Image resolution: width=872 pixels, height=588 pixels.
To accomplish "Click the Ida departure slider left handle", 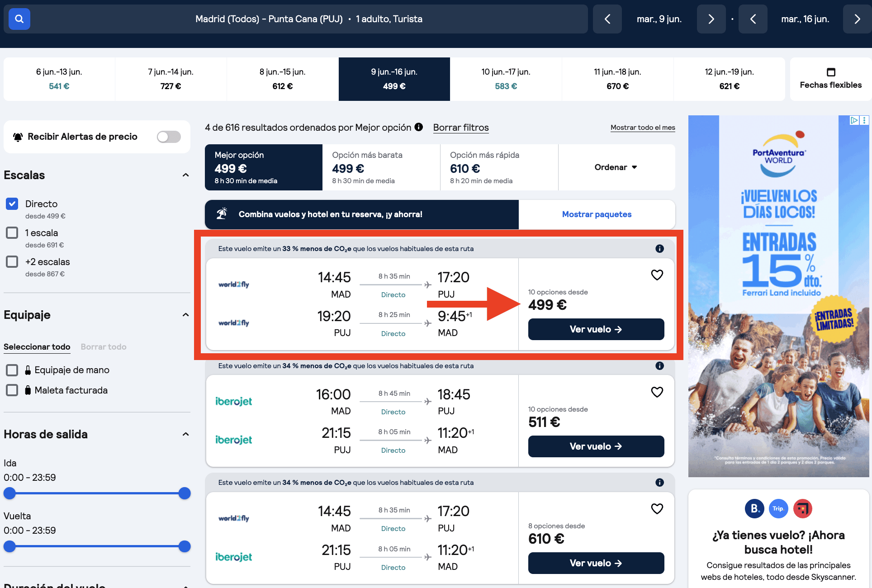I will pyautogui.click(x=9, y=493).
